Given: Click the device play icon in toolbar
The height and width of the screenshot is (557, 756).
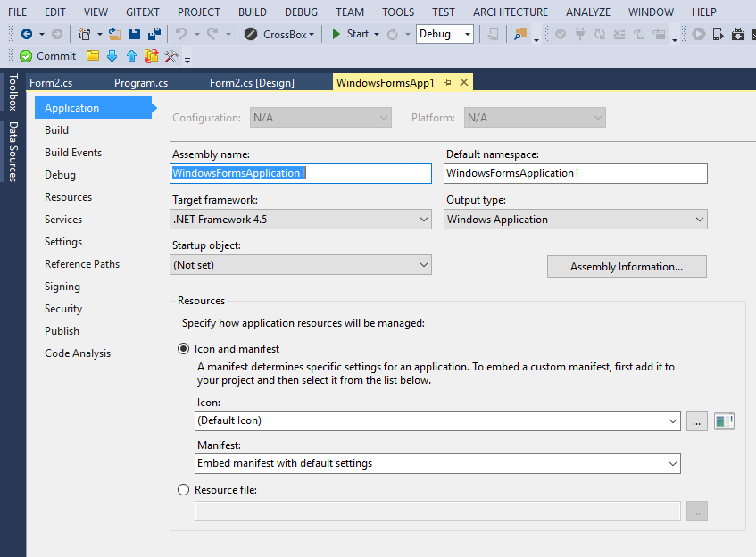Looking at the screenshot, I should (718, 34).
